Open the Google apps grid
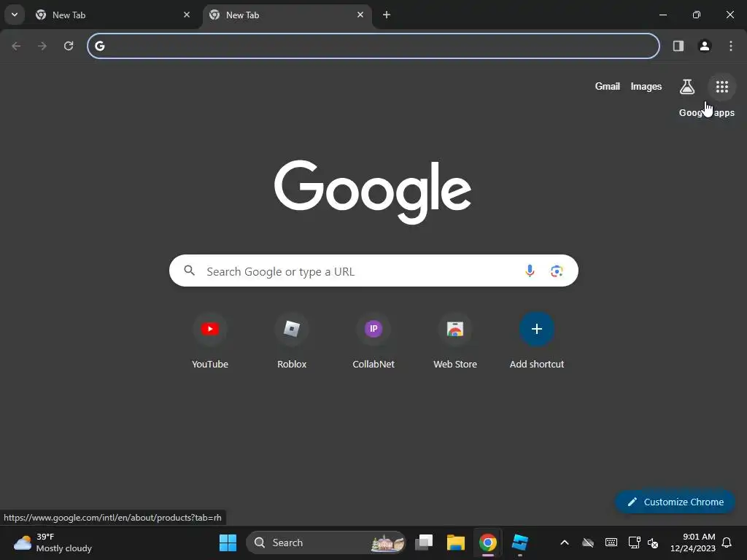747x560 pixels. click(721, 87)
